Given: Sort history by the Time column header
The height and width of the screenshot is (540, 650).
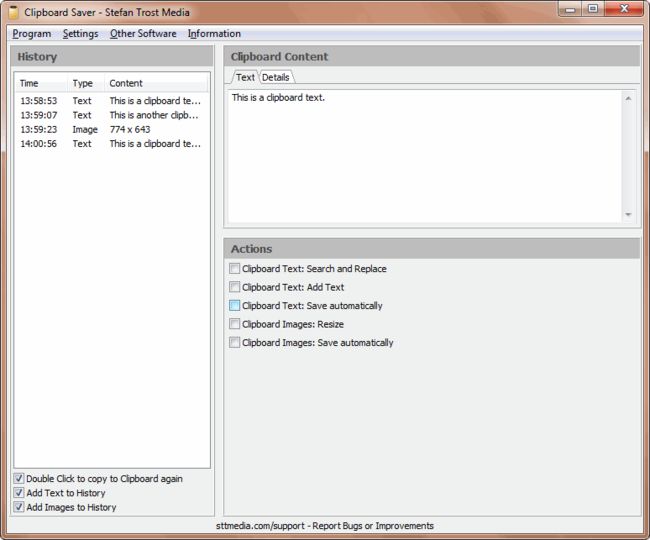Looking at the screenshot, I should (40, 83).
